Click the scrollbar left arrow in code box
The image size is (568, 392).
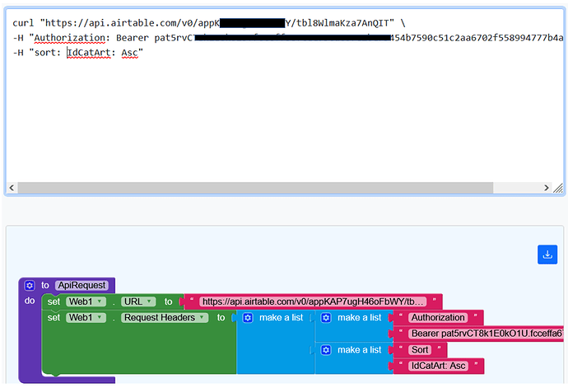pyautogui.click(x=12, y=188)
